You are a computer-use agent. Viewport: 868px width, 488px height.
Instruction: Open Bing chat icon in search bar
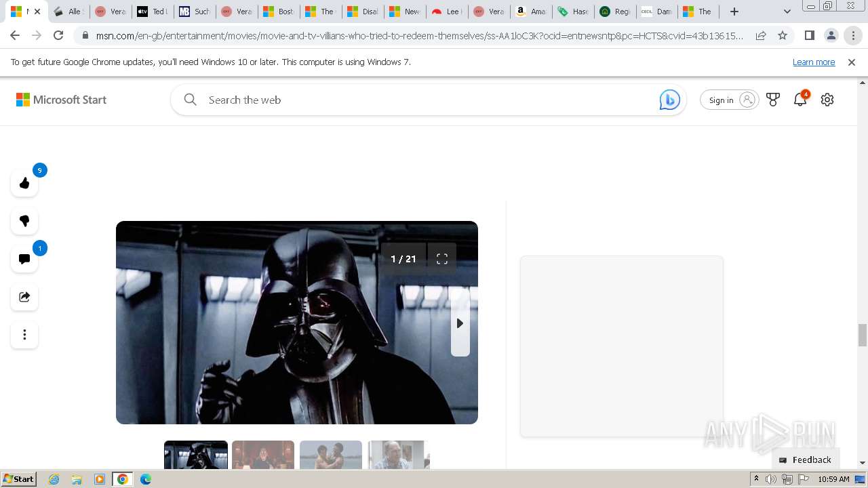tap(669, 100)
